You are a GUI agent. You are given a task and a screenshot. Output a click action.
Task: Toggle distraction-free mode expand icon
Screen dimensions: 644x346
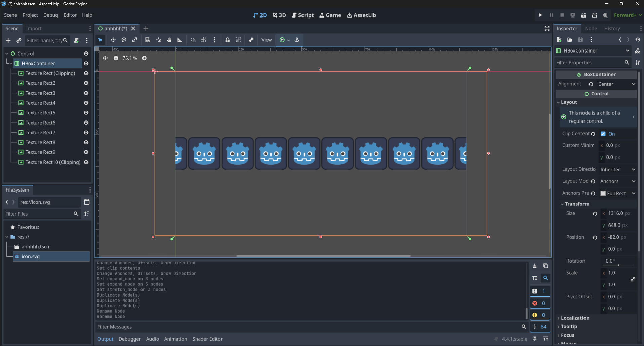[x=547, y=29]
